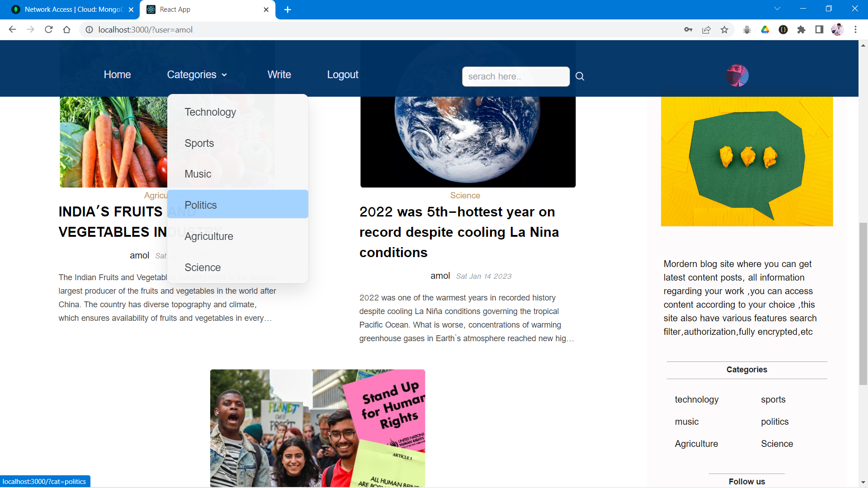
Task: Select Politics from the dropdown
Action: pos(201,205)
